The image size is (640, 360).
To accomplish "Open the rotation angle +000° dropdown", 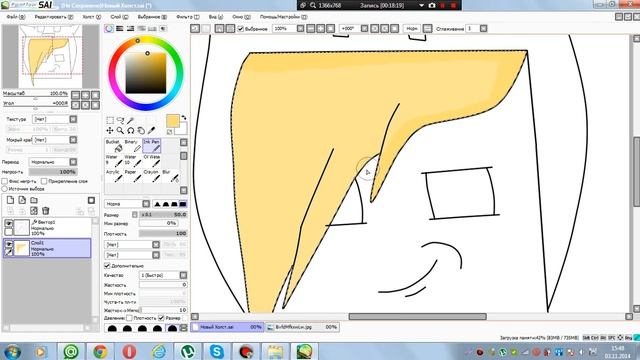I will (x=354, y=29).
